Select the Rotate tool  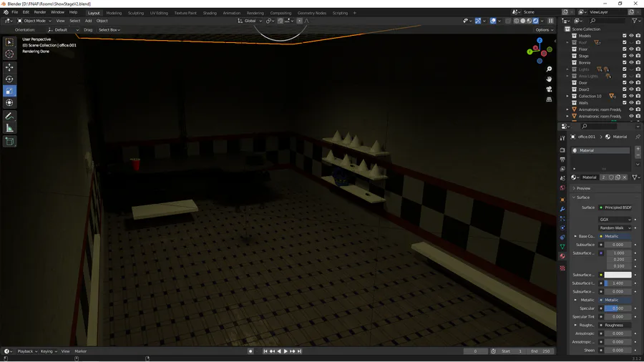click(x=9, y=79)
